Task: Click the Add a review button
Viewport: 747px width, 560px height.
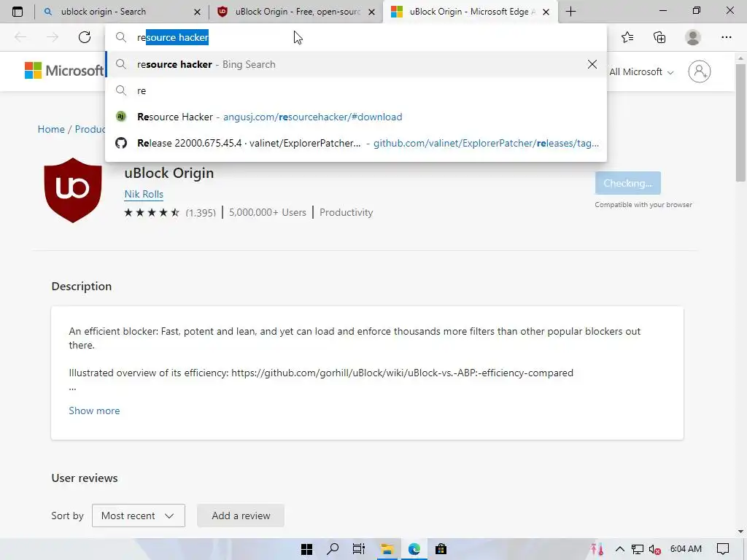Action: coord(241,516)
